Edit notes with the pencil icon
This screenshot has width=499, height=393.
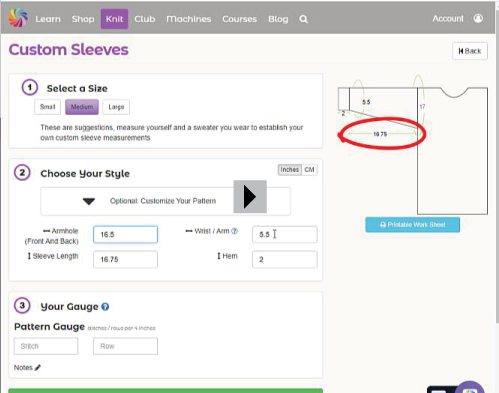38,368
